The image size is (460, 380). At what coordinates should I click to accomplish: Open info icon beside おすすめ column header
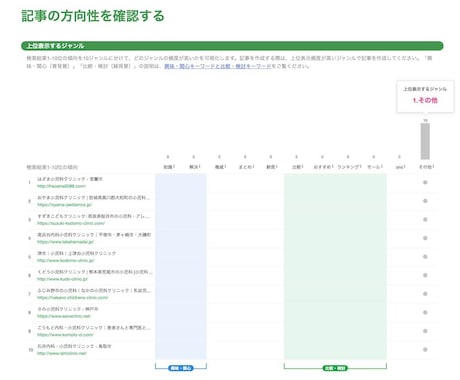(333, 166)
